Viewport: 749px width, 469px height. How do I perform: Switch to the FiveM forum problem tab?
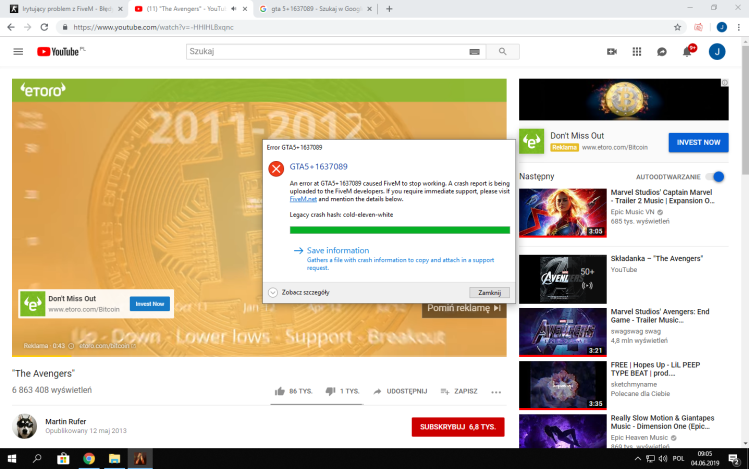(66, 9)
